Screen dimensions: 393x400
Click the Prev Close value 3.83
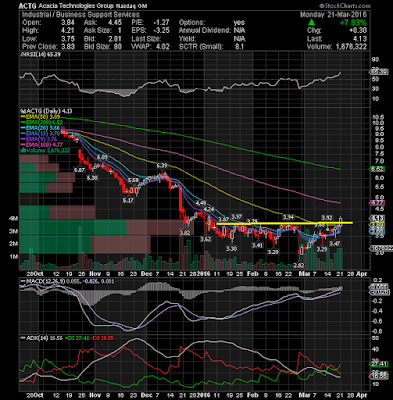coord(68,47)
